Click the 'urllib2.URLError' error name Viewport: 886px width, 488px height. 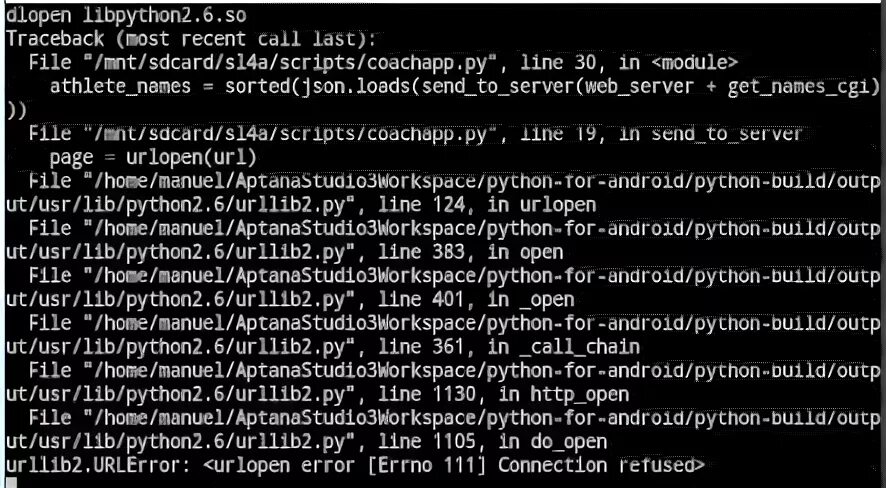(x=98, y=465)
